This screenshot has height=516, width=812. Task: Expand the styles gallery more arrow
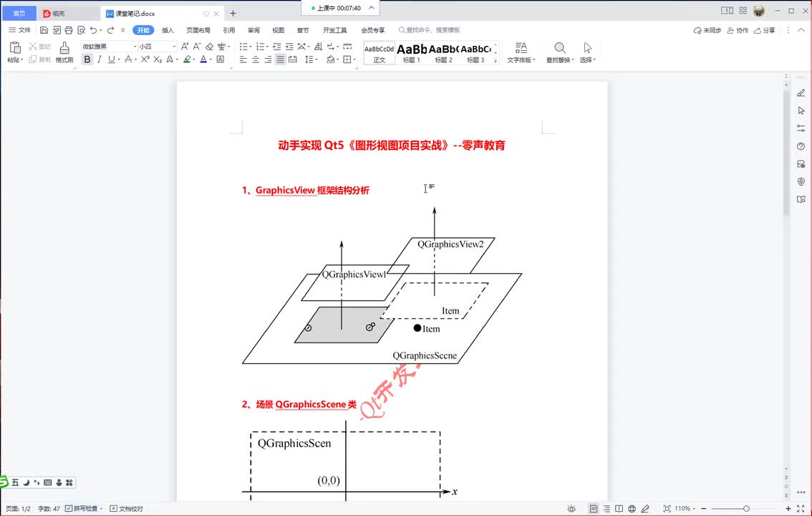click(x=496, y=61)
